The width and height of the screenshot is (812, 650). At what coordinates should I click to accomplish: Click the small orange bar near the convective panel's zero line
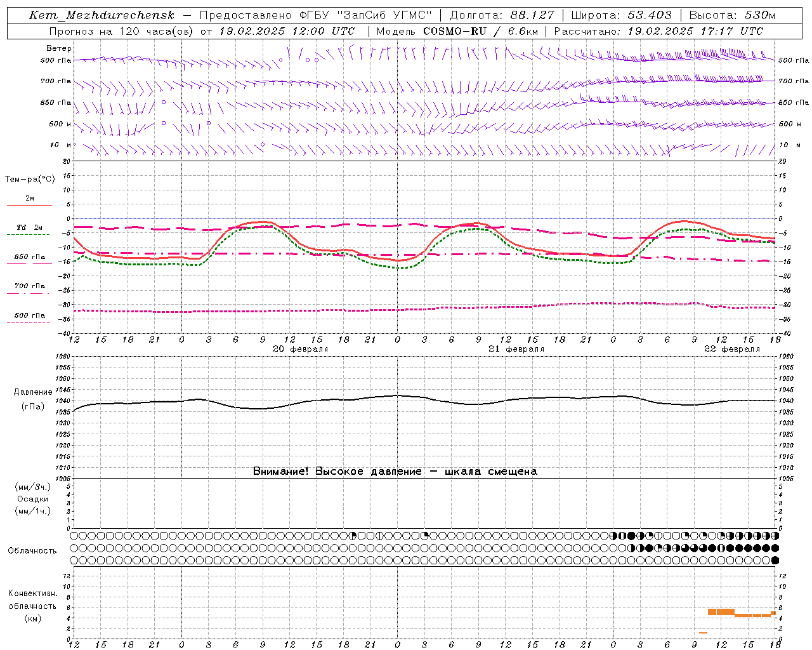703,632
